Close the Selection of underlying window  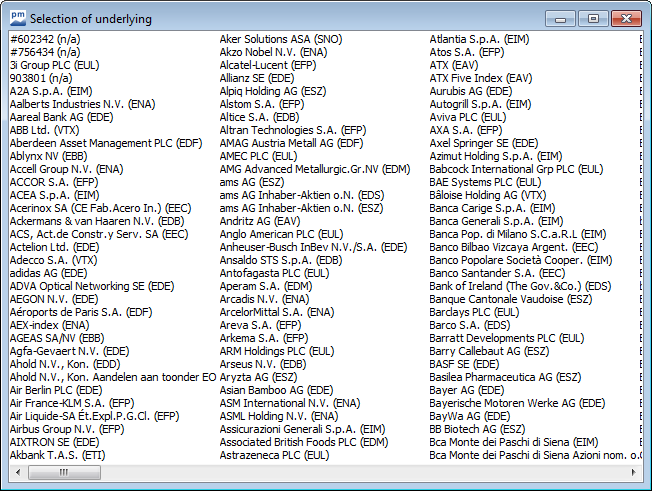(624, 18)
